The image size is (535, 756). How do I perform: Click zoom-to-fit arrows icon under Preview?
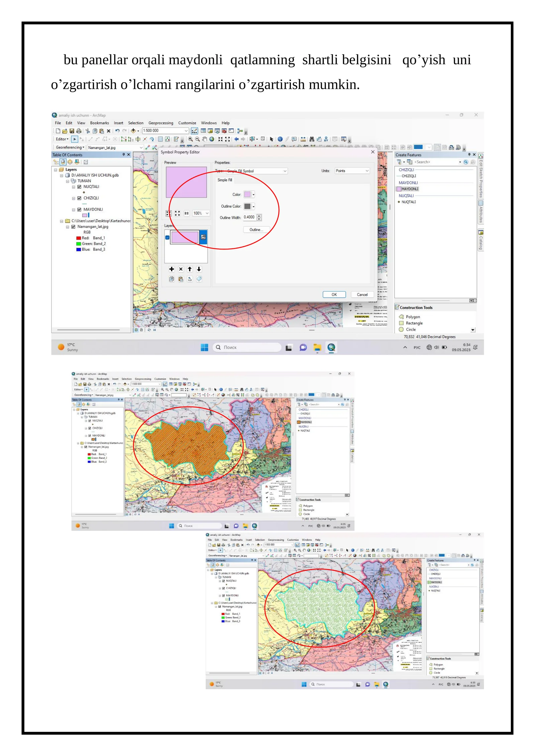pos(178,213)
